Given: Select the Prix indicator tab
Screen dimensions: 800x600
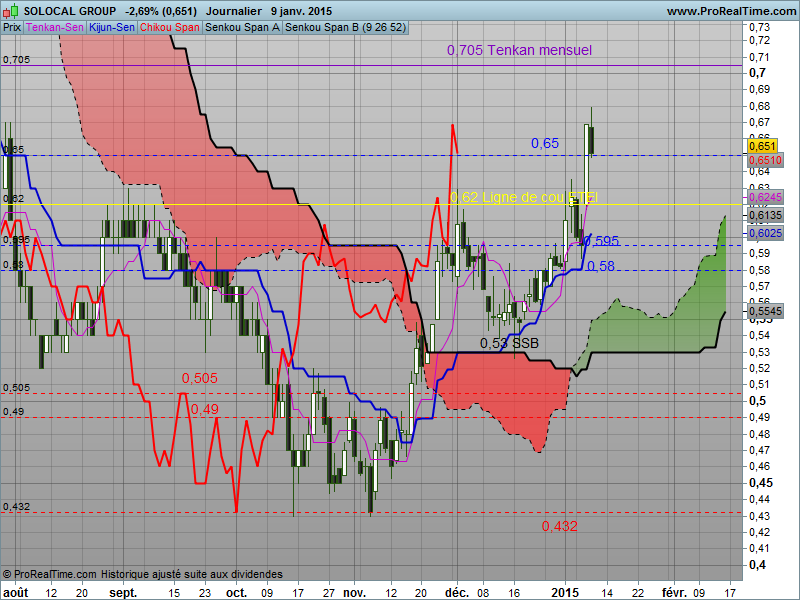Looking at the screenshot, I should pos(12,28).
